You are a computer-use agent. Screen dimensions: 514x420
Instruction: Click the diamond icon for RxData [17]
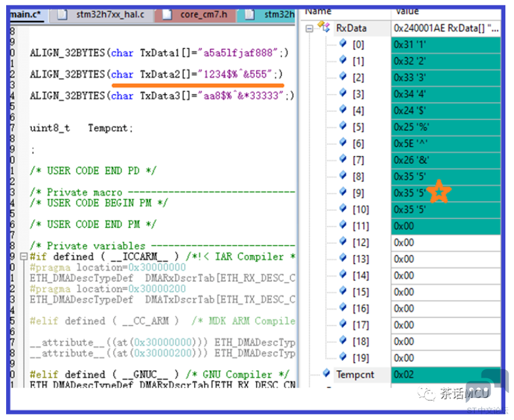343,324
